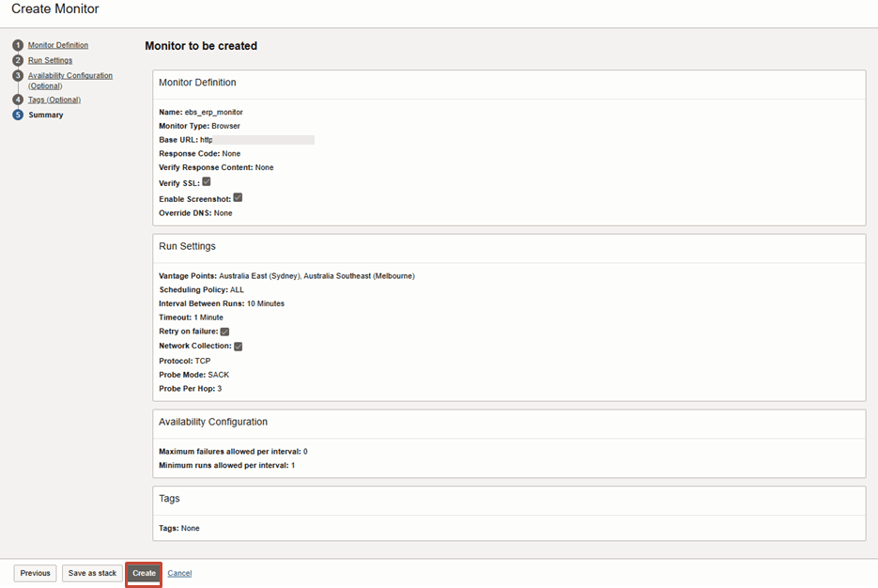878x588 pixels.
Task: Click the Previous button
Action: [35, 573]
